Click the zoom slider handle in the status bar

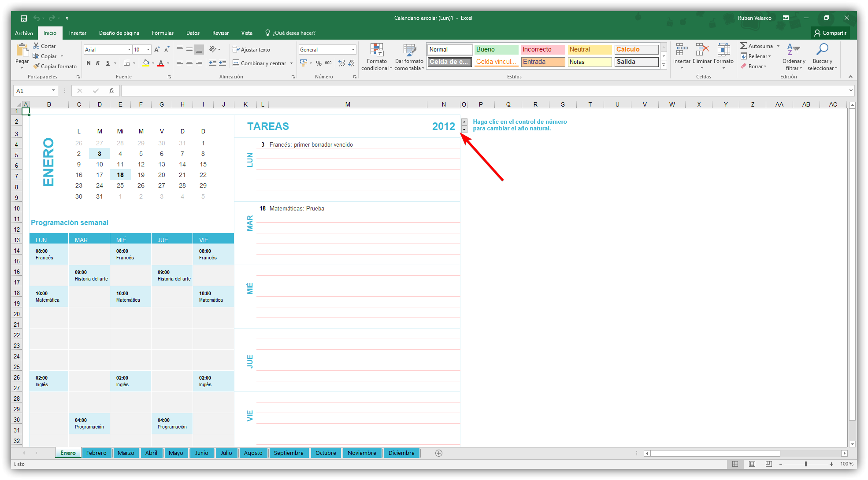click(805, 464)
